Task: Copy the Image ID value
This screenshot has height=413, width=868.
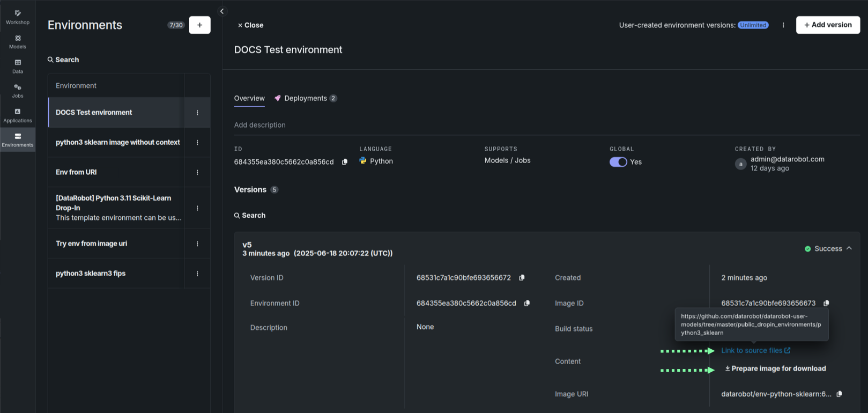Action: point(826,304)
